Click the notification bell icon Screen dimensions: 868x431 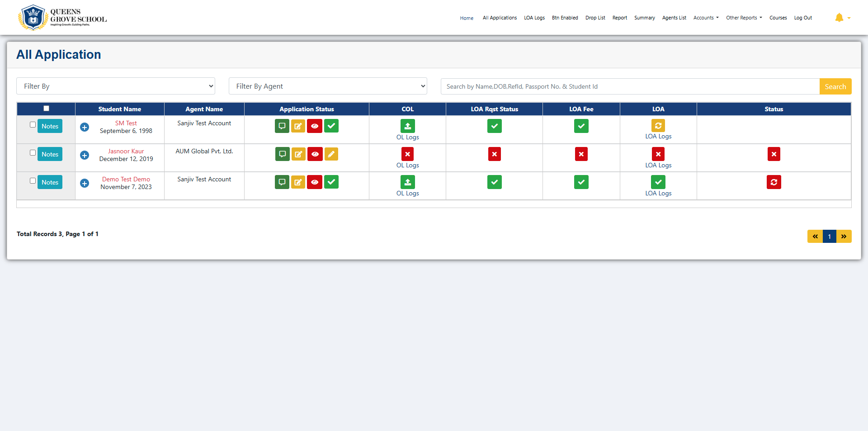(839, 18)
